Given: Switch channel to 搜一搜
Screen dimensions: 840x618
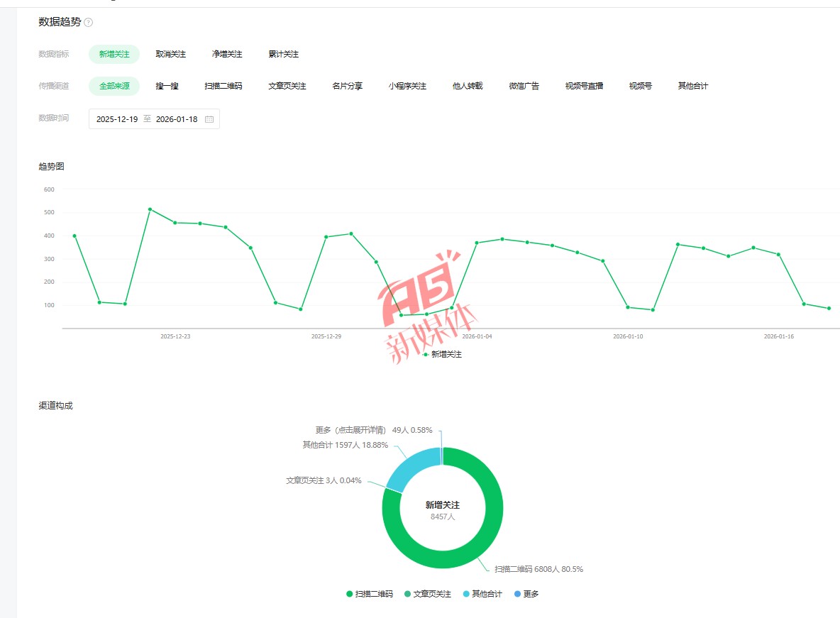Looking at the screenshot, I should 167,86.
